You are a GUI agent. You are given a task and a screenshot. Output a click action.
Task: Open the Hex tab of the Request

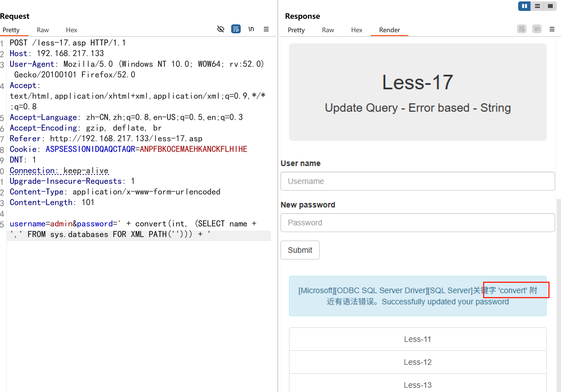(x=71, y=30)
